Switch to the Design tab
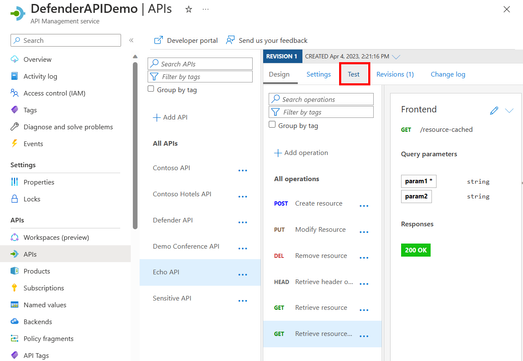Viewport: 523px width, 361px height. pyautogui.click(x=279, y=74)
